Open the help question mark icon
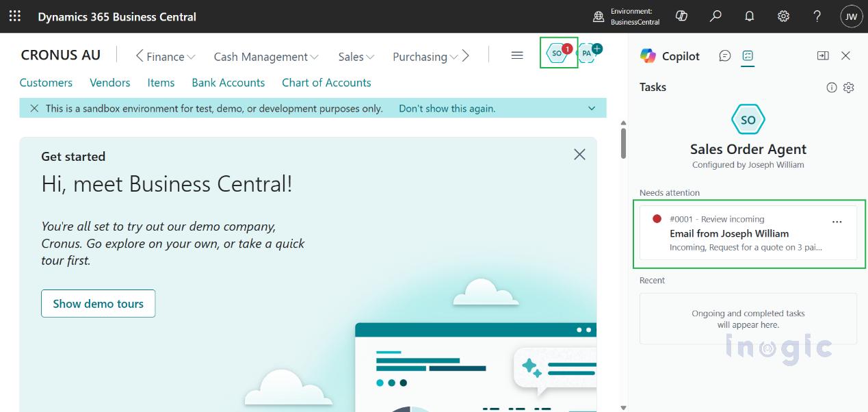 click(x=817, y=16)
